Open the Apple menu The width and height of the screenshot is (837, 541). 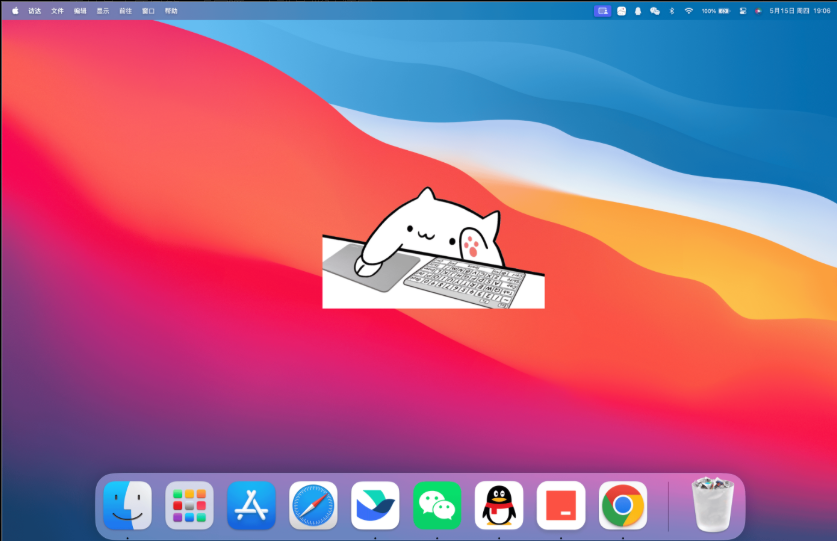tap(15, 11)
